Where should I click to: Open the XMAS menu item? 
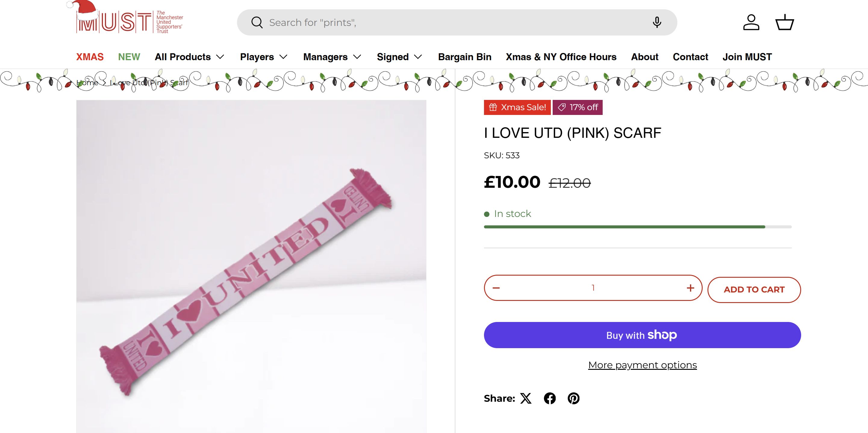(90, 57)
